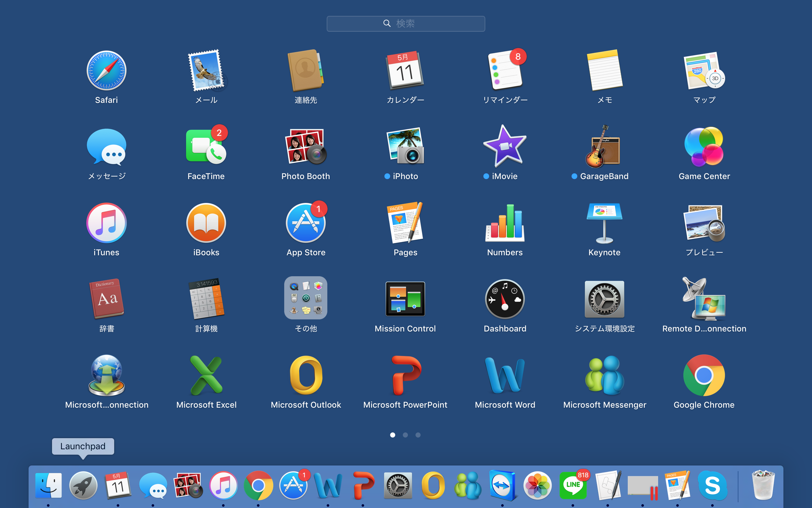The height and width of the screenshot is (508, 812).
Task: Launch Remote Desktop Connection app
Action: (x=704, y=299)
